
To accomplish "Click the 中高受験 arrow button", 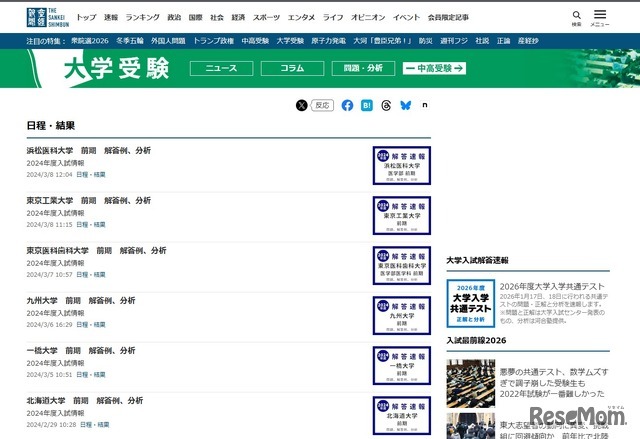I will pyautogui.click(x=434, y=68).
